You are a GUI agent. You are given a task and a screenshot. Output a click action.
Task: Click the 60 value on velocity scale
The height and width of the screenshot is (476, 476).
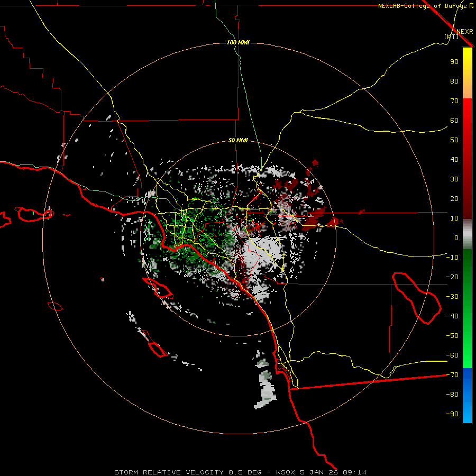coord(454,121)
